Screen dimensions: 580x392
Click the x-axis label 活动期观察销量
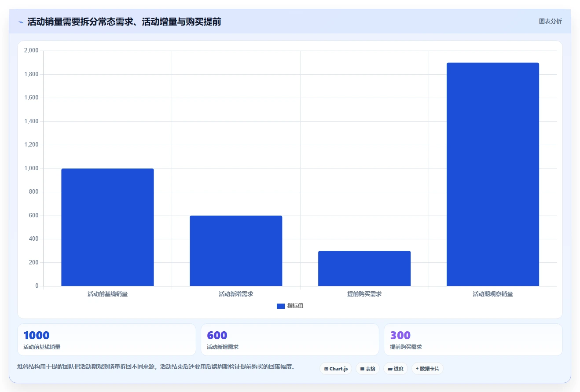[x=493, y=294]
